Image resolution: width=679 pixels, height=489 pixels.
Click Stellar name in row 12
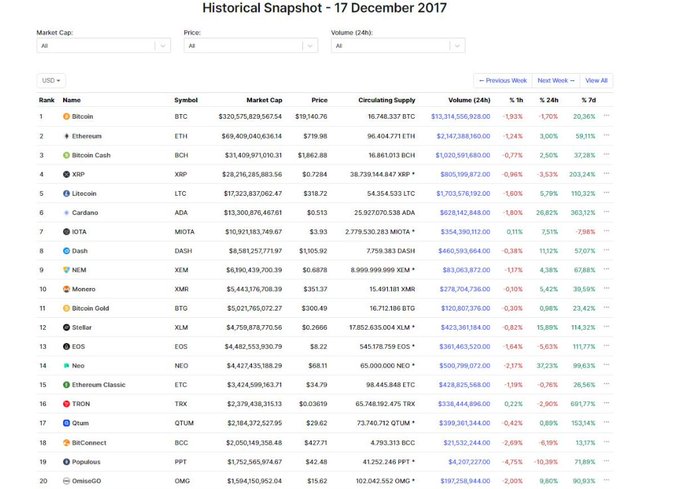pyautogui.click(x=82, y=327)
